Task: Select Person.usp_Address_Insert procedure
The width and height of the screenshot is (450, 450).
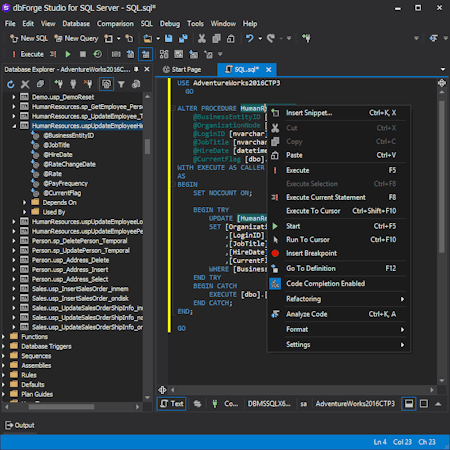Action: (x=70, y=270)
